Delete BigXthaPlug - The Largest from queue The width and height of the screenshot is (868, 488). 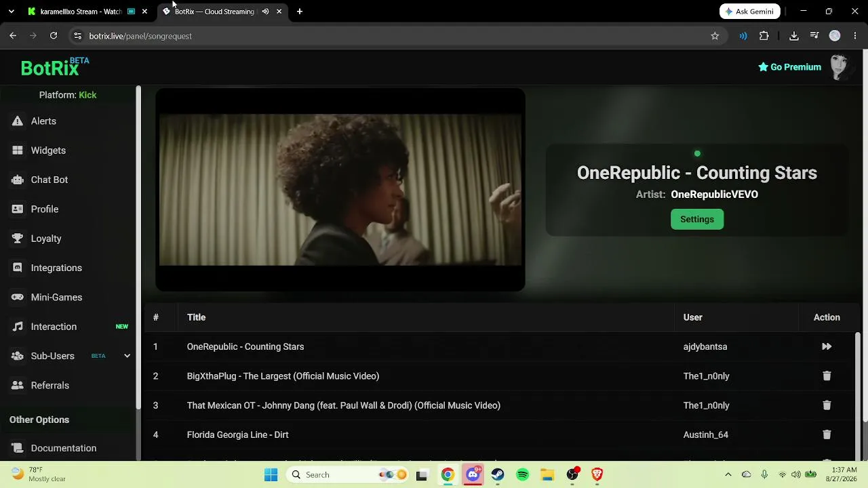(x=827, y=376)
